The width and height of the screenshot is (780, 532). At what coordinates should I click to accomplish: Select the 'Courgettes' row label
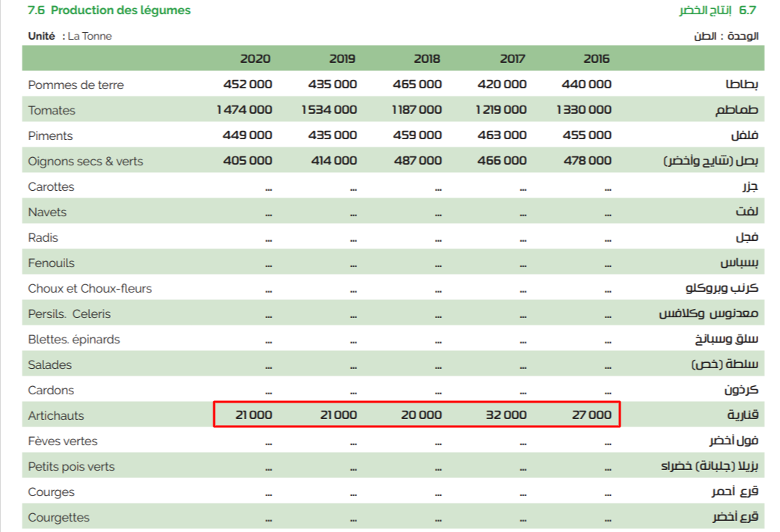58,517
